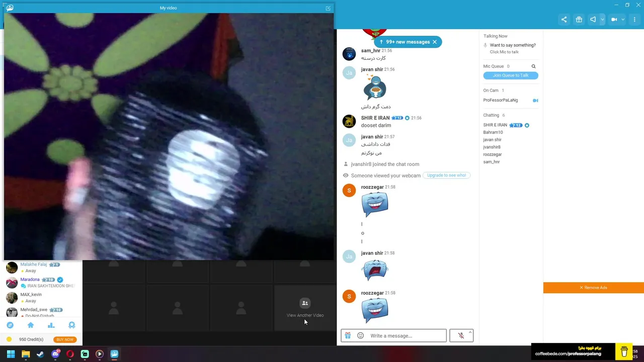Open Steam from the taskbar
Image resolution: width=644 pixels, height=362 pixels.
pyautogui.click(x=40, y=354)
